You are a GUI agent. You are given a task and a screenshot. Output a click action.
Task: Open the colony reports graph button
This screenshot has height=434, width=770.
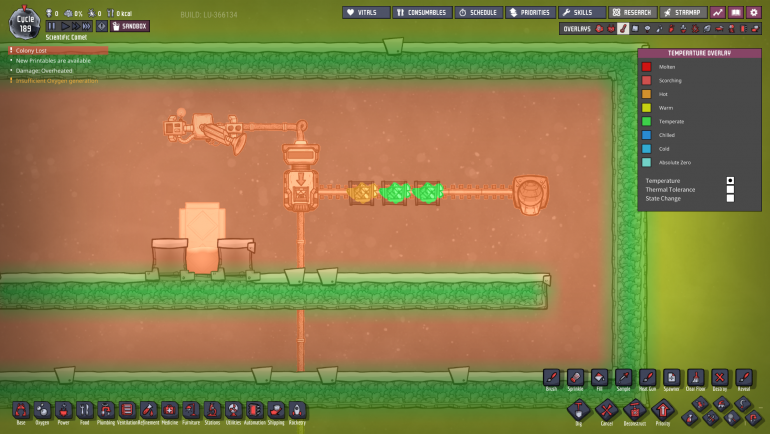click(x=717, y=12)
